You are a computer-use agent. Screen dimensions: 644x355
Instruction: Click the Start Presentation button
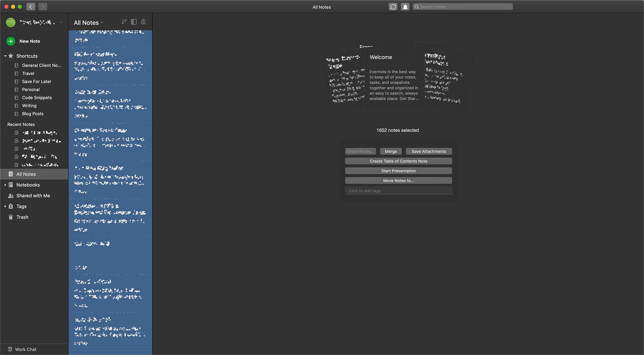tap(398, 171)
